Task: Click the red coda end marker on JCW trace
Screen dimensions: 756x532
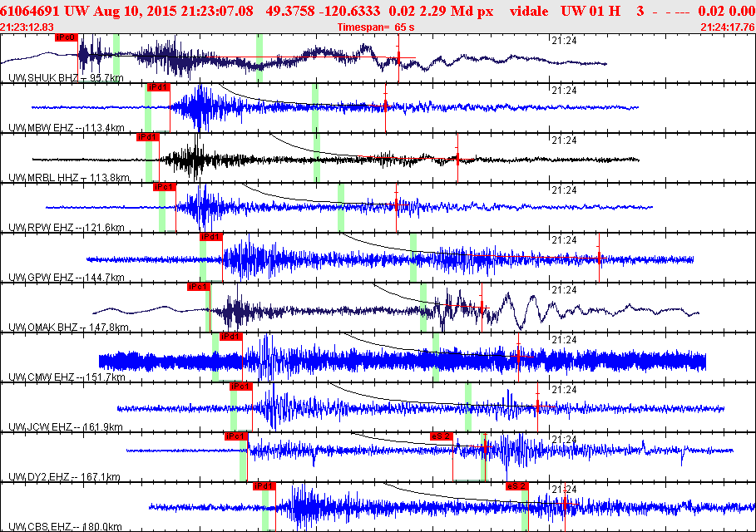Action: point(537,407)
